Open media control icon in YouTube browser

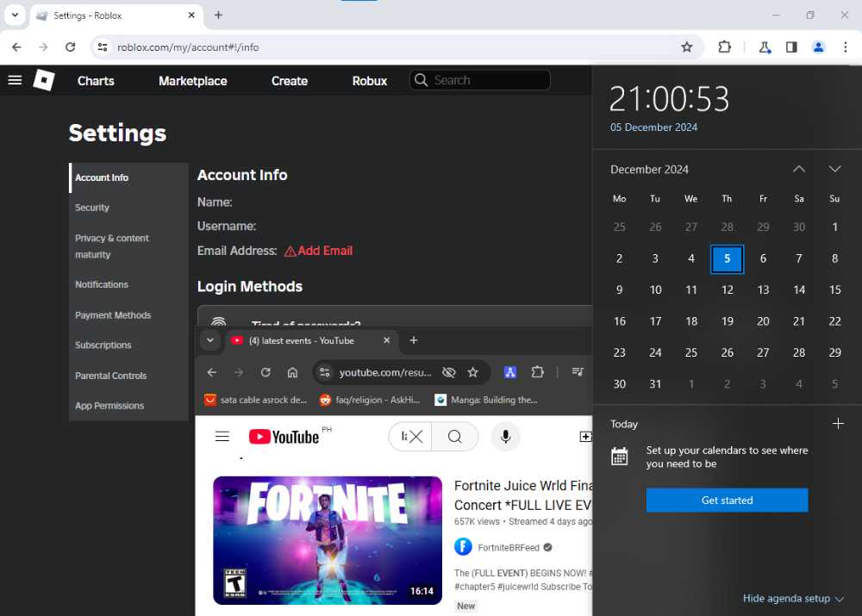pos(578,372)
